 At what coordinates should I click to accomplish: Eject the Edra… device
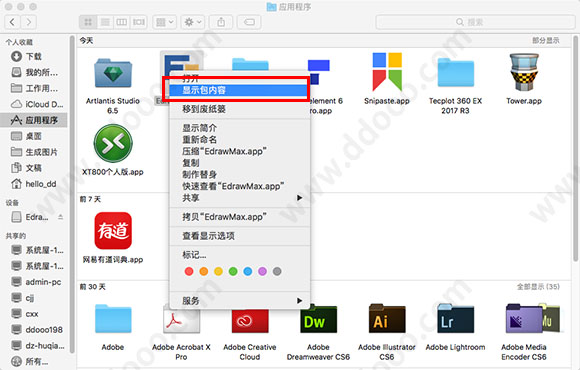point(61,217)
